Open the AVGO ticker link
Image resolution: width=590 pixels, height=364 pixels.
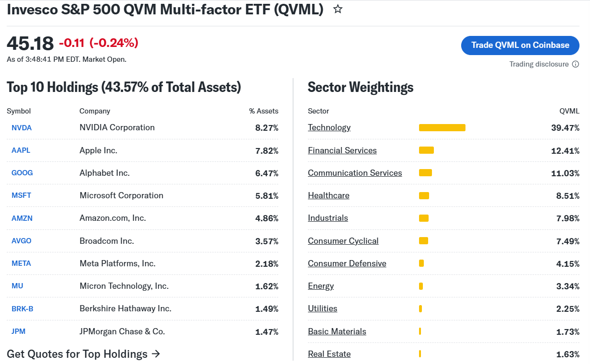pyautogui.click(x=22, y=241)
